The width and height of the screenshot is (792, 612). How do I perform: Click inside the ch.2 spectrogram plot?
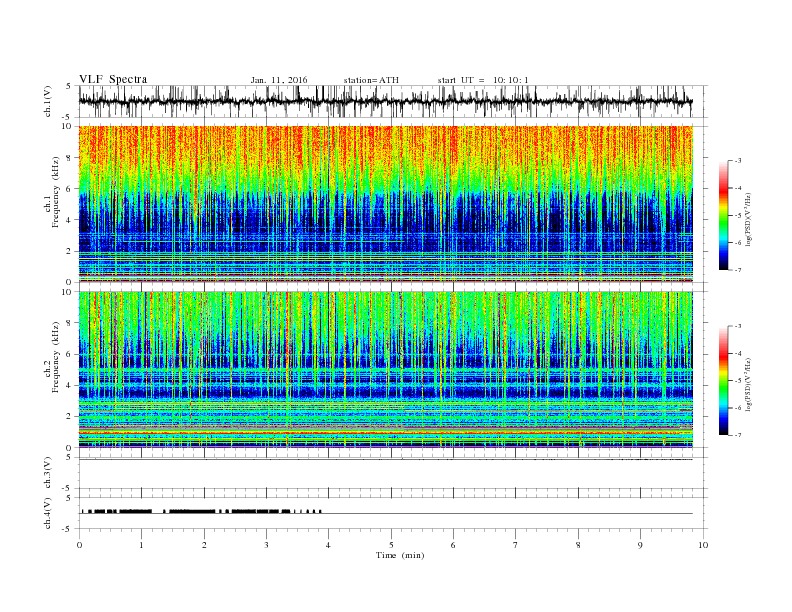tap(386, 370)
